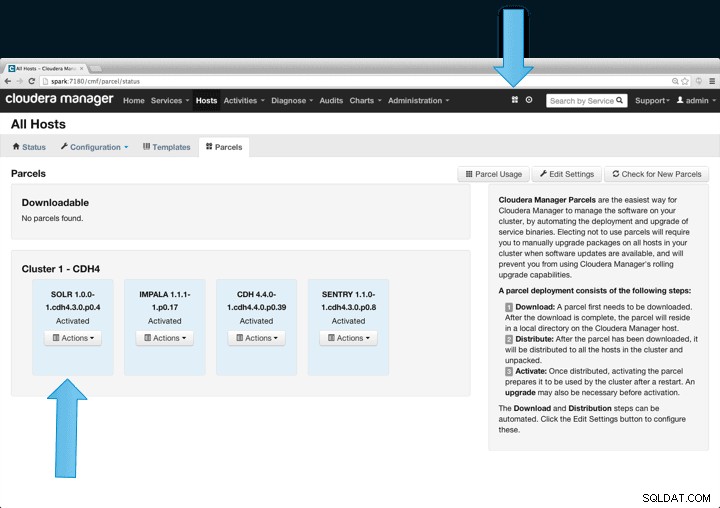
Task: Open the Support menu
Action: click(x=652, y=101)
